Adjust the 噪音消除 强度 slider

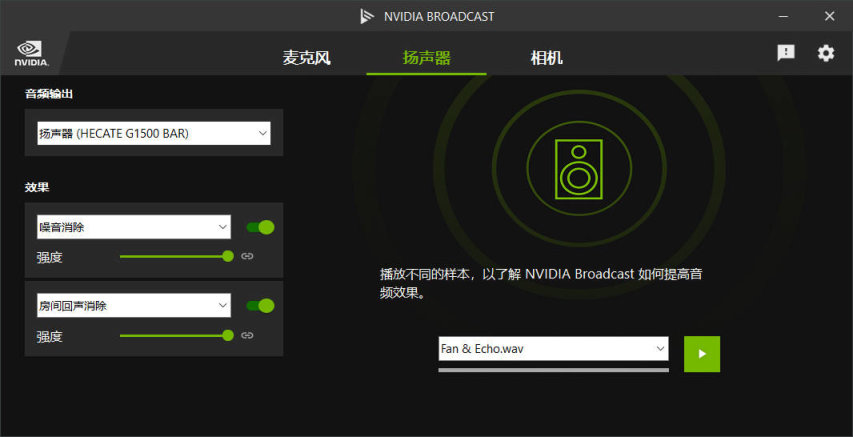coord(176,256)
